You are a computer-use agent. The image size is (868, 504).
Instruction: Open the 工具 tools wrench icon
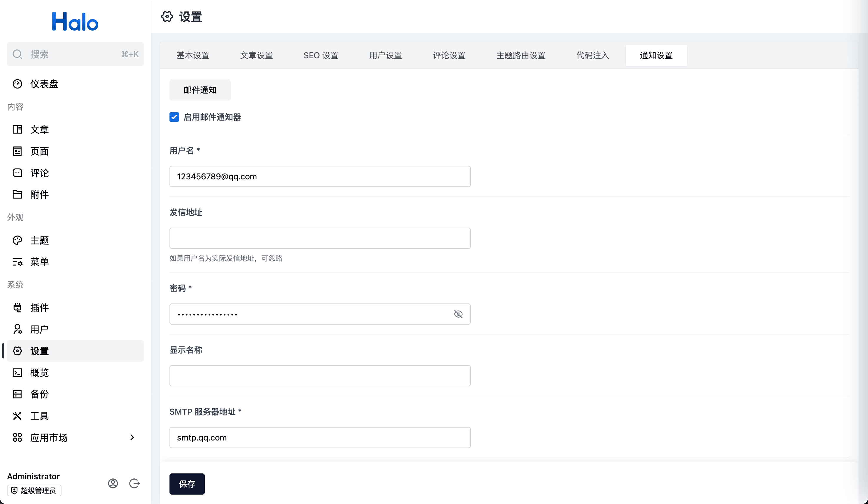coord(17,415)
